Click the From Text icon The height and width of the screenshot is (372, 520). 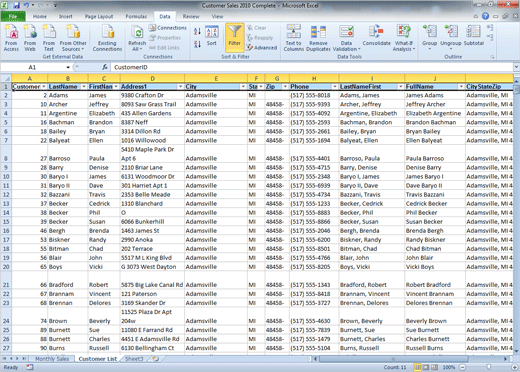point(49,37)
